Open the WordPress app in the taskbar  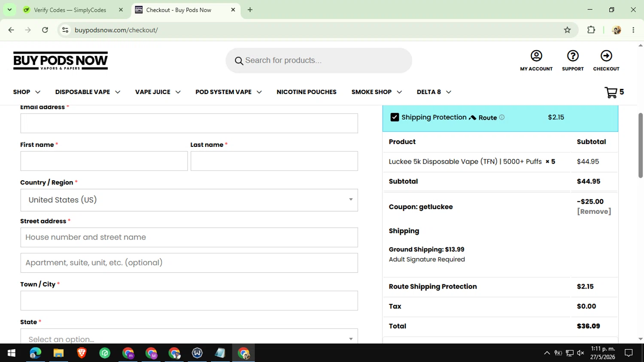tap(197, 353)
